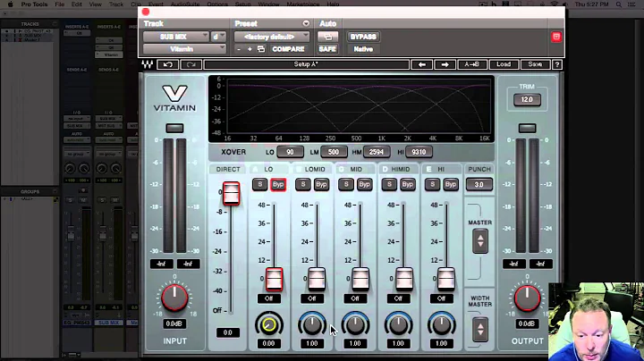Click the WIDTH MASTER up/down stepper
The height and width of the screenshot is (361, 644).
point(479,329)
